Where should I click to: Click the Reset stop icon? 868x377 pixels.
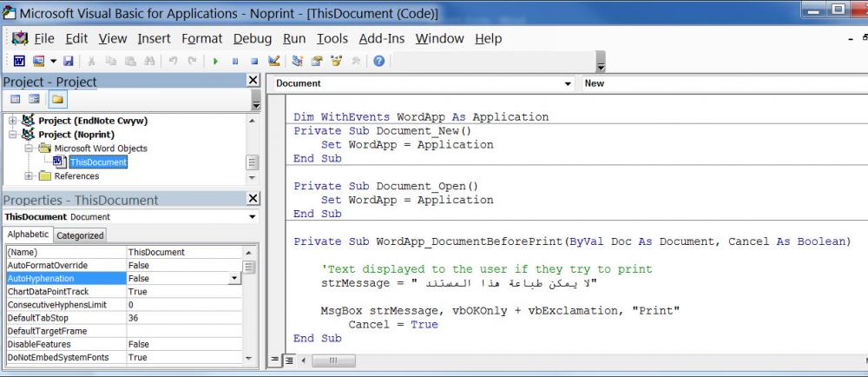coord(254,61)
